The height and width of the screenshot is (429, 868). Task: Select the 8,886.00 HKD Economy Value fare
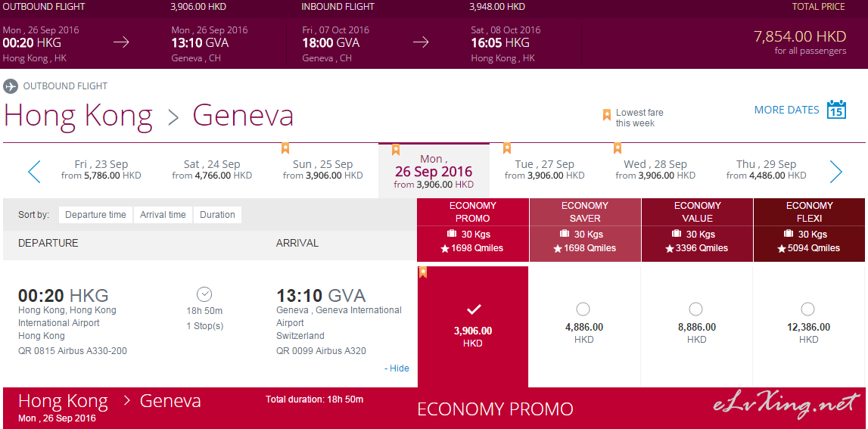point(695,309)
